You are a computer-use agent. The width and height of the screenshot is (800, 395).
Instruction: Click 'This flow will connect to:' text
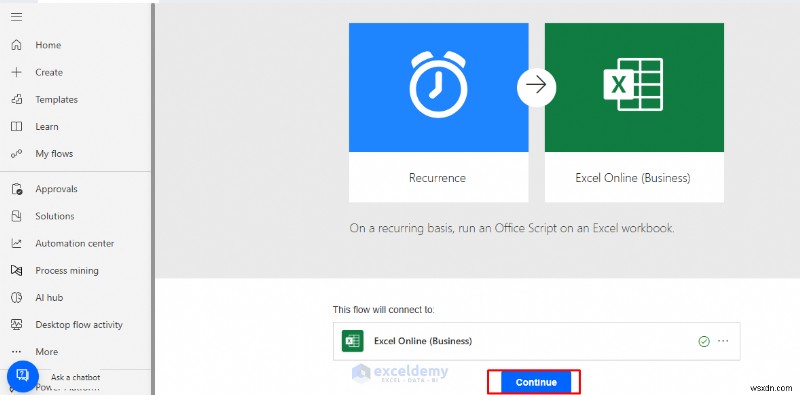(x=384, y=309)
